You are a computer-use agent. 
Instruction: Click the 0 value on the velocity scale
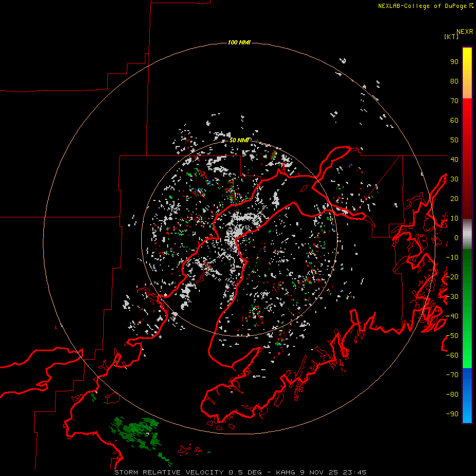pos(456,238)
